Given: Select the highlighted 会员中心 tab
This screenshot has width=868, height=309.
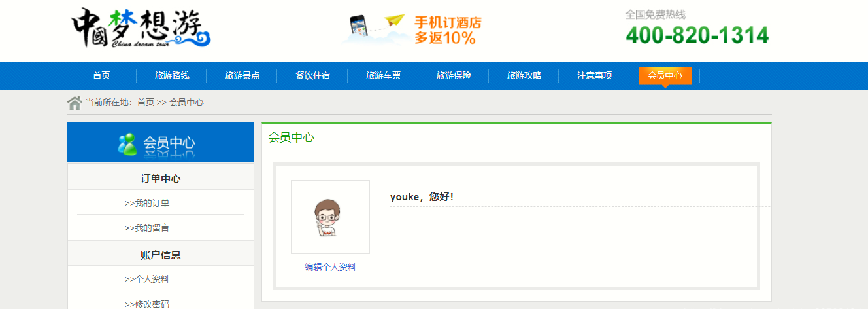Looking at the screenshot, I should pos(665,76).
